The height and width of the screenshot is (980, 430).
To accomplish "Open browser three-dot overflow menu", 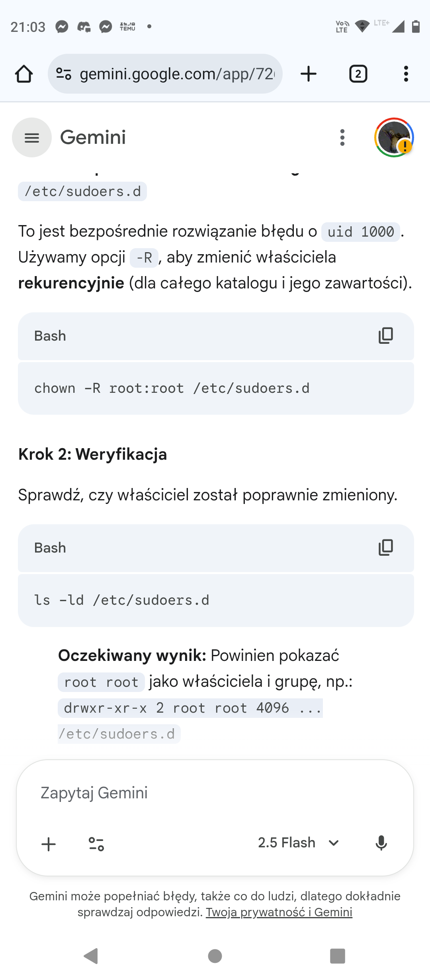I will [x=406, y=74].
